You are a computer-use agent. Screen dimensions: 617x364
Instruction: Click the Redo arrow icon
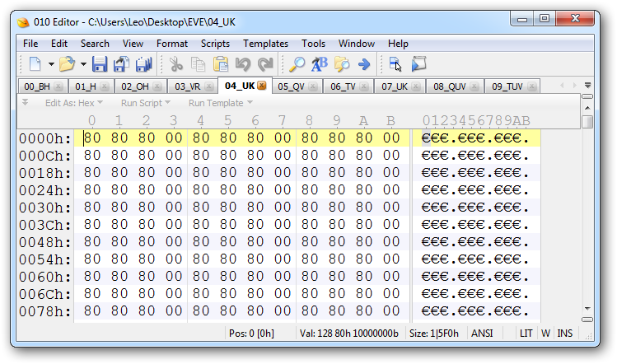[x=265, y=64]
